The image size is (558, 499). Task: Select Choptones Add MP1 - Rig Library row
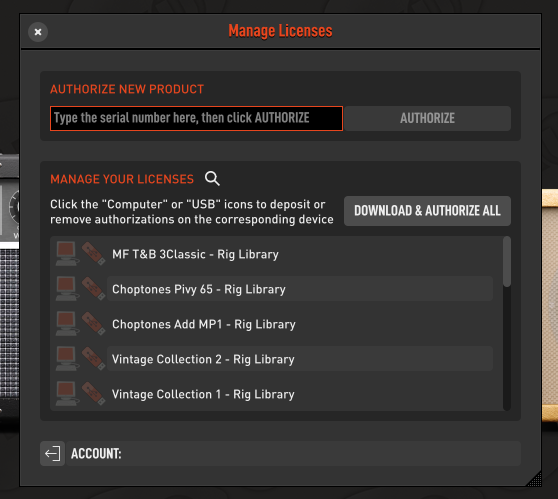coord(300,324)
